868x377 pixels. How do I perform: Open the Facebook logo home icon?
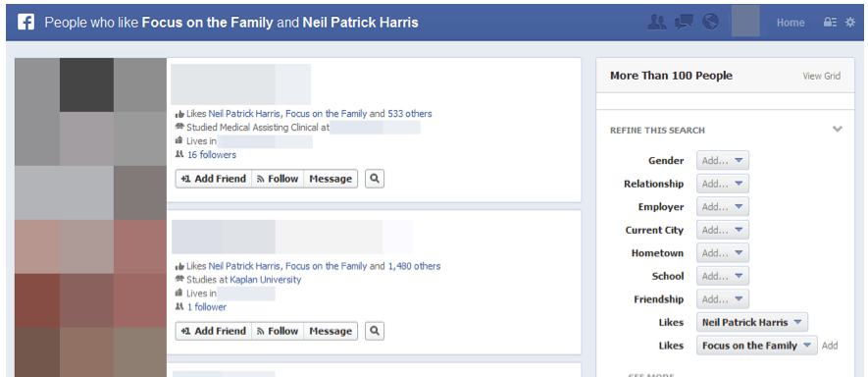coord(26,23)
